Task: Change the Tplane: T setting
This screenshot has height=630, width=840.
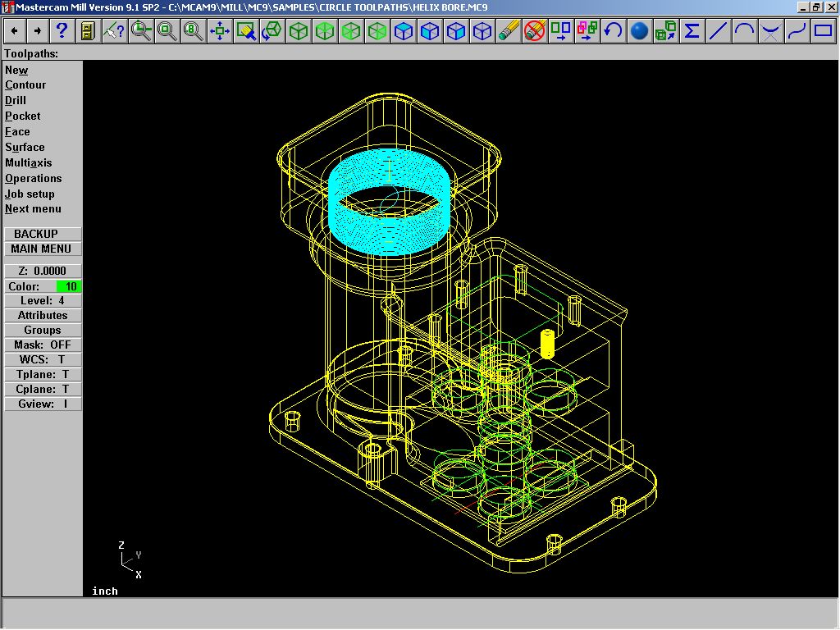Action: (43, 374)
